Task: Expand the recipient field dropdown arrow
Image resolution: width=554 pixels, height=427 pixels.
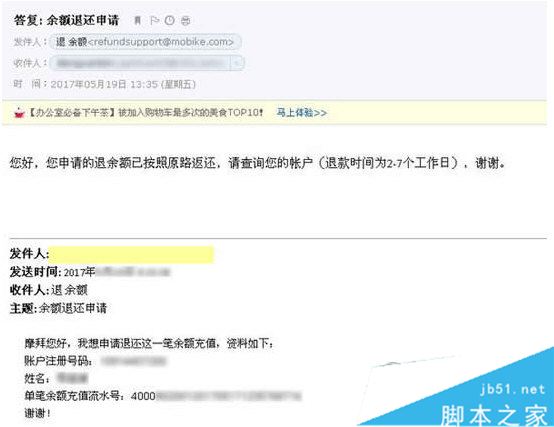Action: (x=237, y=63)
